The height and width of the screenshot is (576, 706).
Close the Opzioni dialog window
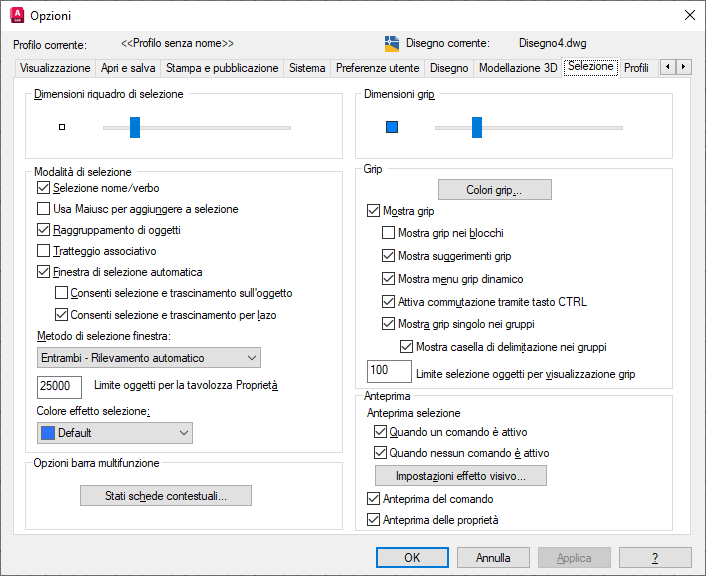689,15
